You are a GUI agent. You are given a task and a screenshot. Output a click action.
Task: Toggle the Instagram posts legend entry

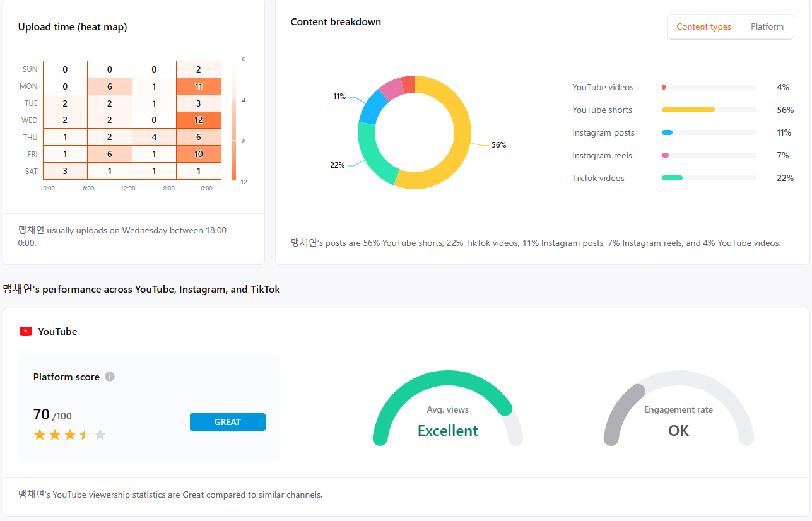coord(603,132)
